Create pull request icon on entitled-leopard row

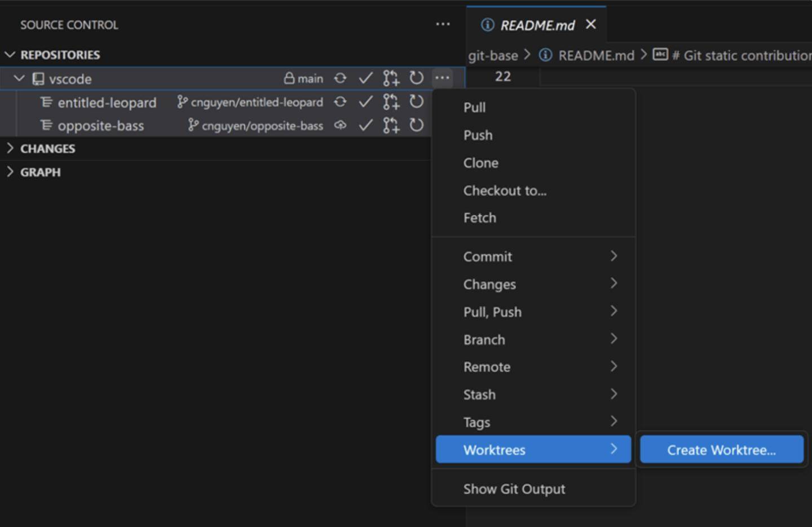click(391, 101)
